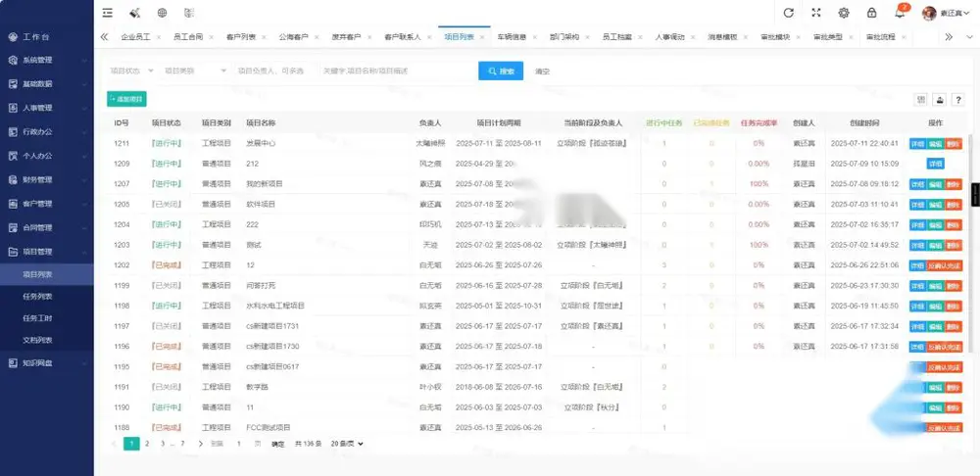Image resolution: width=980 pixels, height=476 pixels.
Task: Click 删除 button for project 1207
Action: 954,184
